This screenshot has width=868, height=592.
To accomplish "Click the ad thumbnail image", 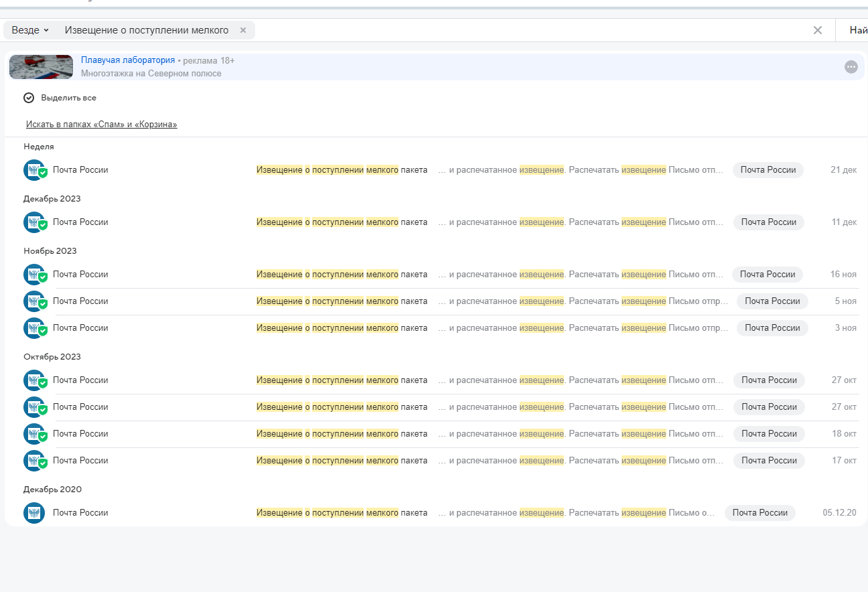I will pyautogui.click(x=41, y=67).
